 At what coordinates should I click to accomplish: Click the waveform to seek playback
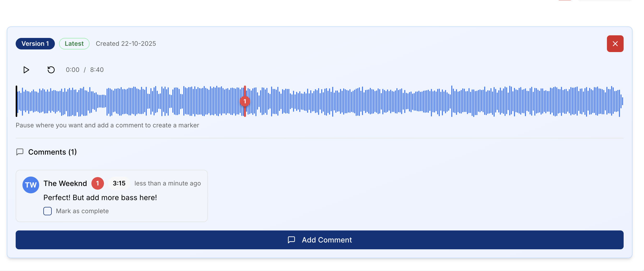tap(392, 101)
